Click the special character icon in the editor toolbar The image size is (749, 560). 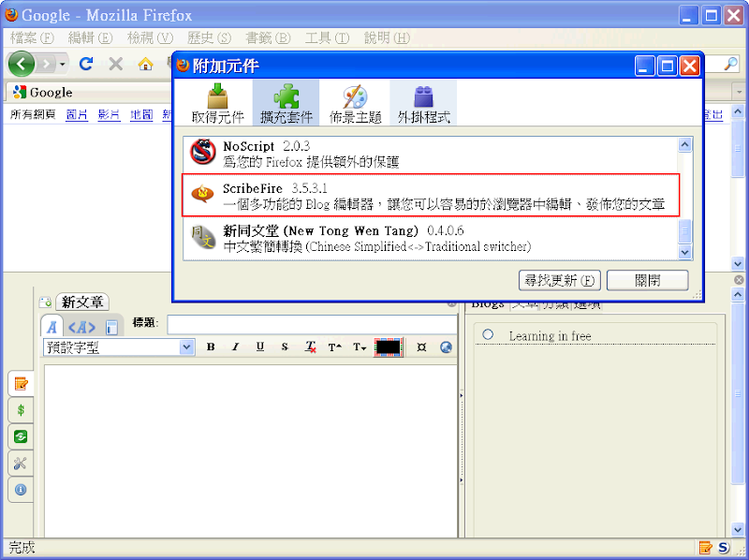(x=421, y=347)
